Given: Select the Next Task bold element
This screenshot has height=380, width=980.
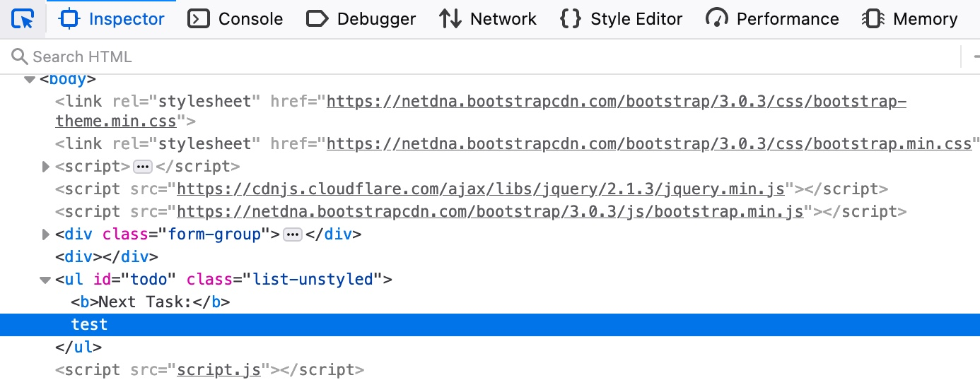Looking at the screenshot, I should (x=150, y=302).
